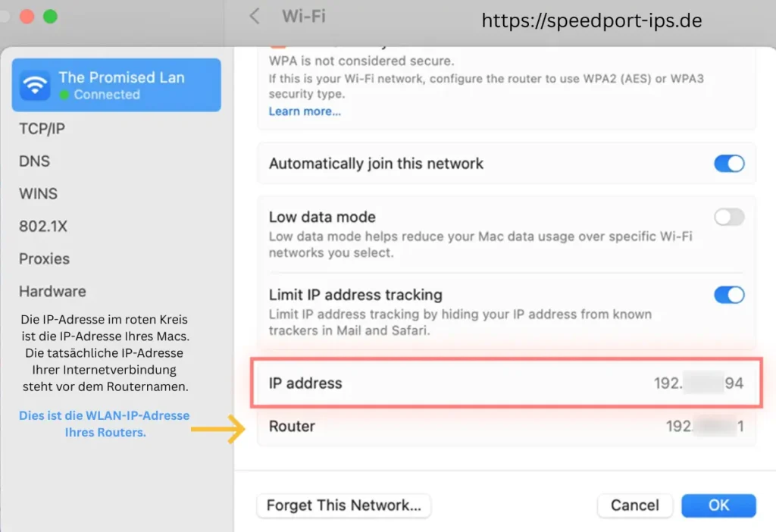Select DNS from the sidebar
Viewport: 776px width, 532px height.
32,161
